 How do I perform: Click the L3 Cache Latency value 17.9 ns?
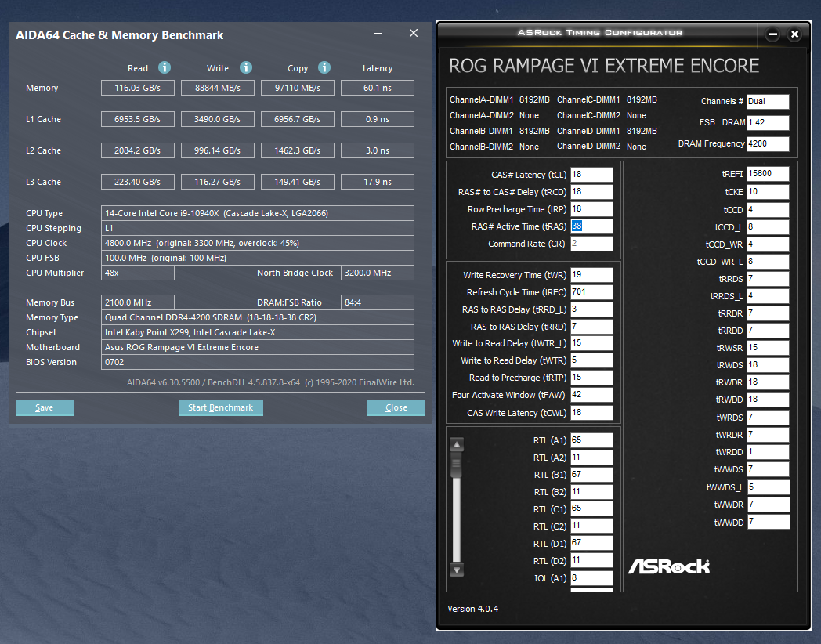[378, 182]
